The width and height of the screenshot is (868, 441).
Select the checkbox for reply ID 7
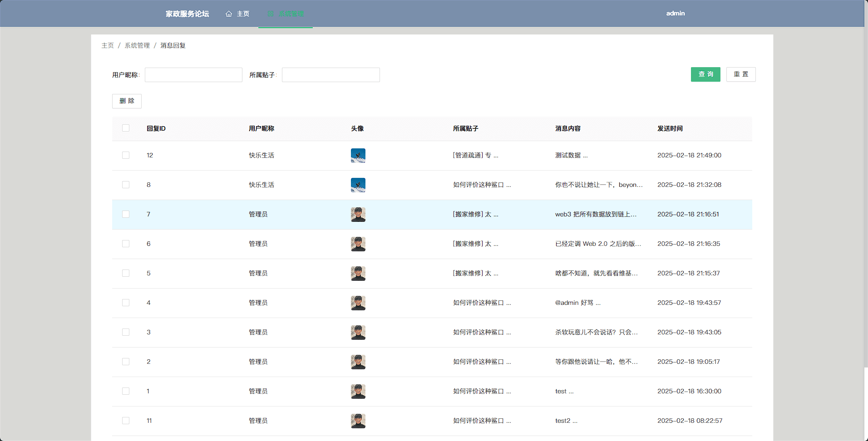point(126,215)
